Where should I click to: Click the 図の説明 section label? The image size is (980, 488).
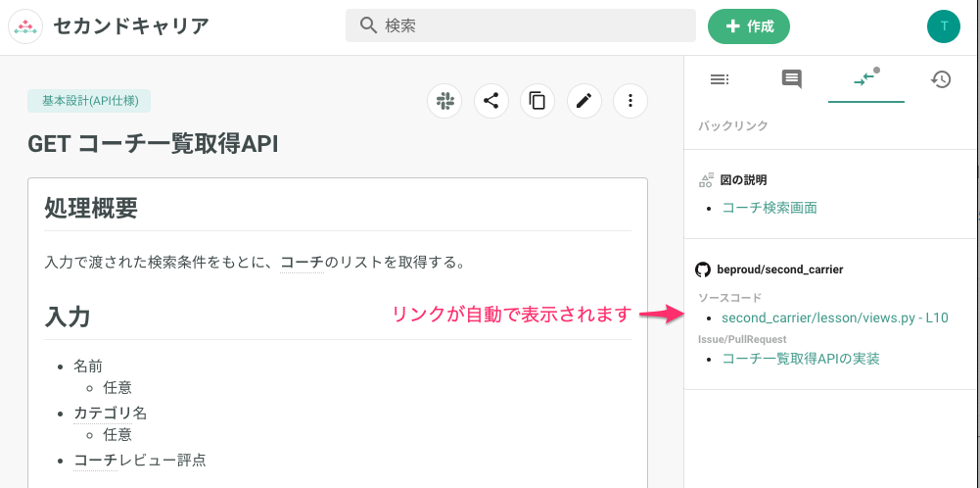(x=744, y=180)
